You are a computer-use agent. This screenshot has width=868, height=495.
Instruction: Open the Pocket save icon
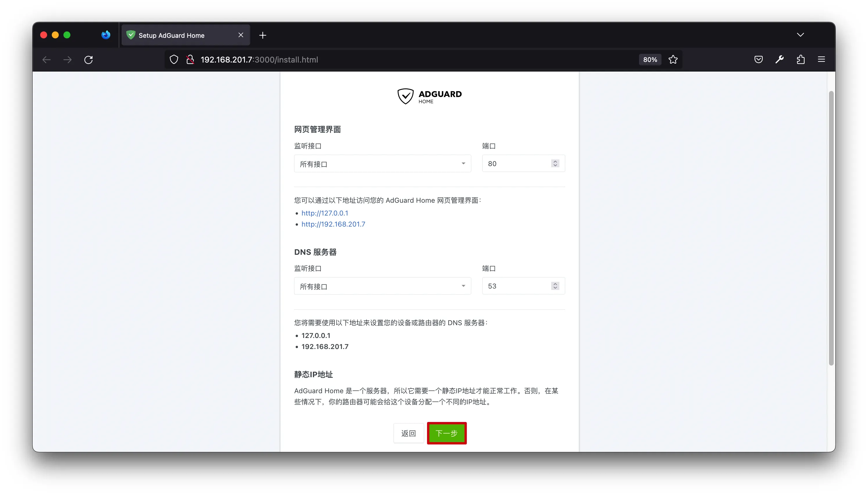[x=758, y=60]
